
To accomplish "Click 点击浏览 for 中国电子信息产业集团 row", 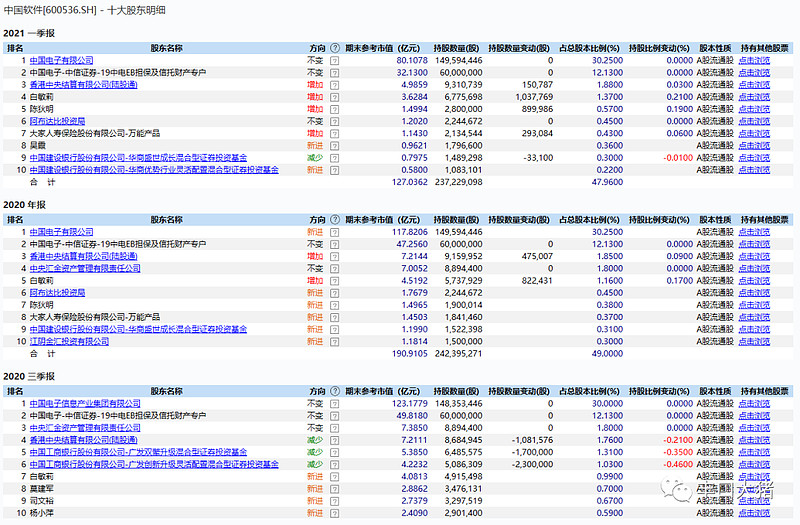I will (754, 403).
